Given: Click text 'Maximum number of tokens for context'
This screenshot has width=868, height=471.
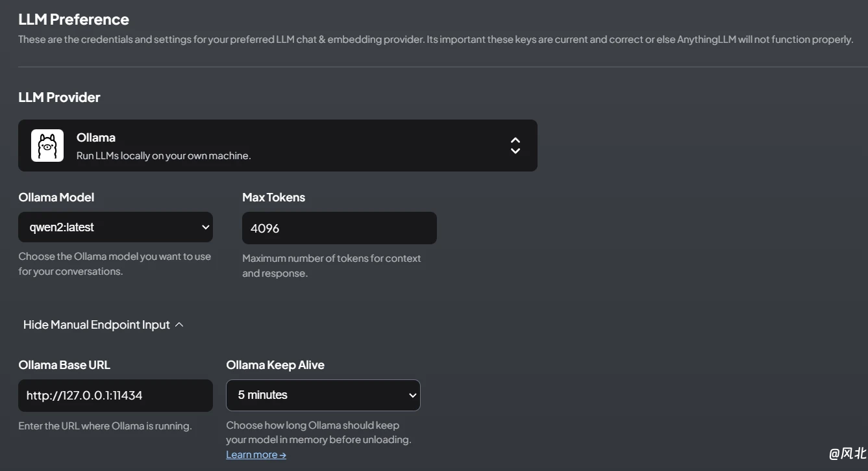Looking at the screenshot, I should 332,258.
